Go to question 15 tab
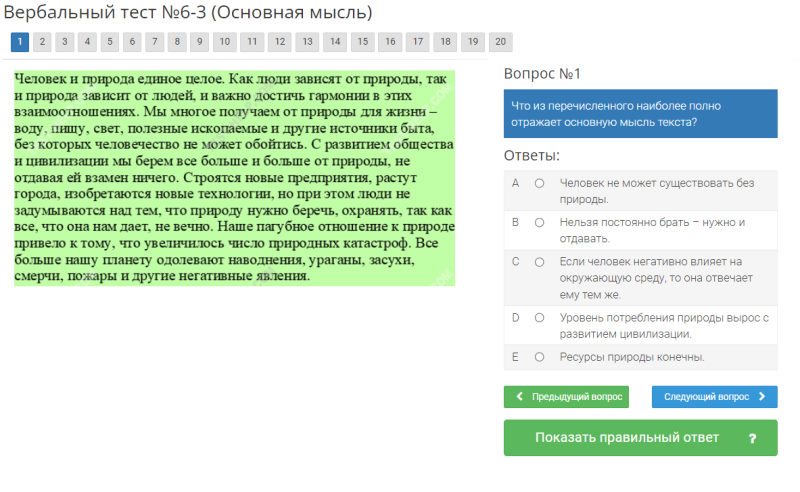 (362, 42)
